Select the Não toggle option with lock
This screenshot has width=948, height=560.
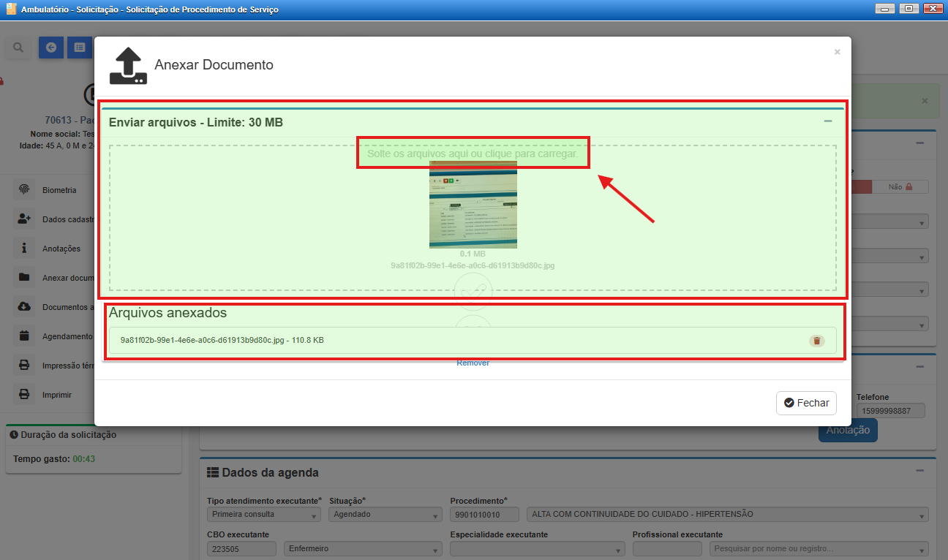click(x=900, y=187)
